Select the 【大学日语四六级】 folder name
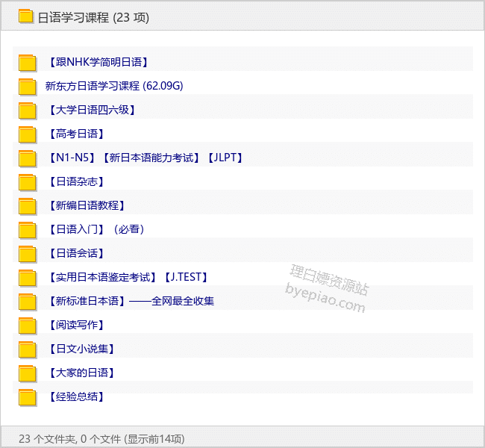This screenshot has width=485, height=448. (93, 110)
